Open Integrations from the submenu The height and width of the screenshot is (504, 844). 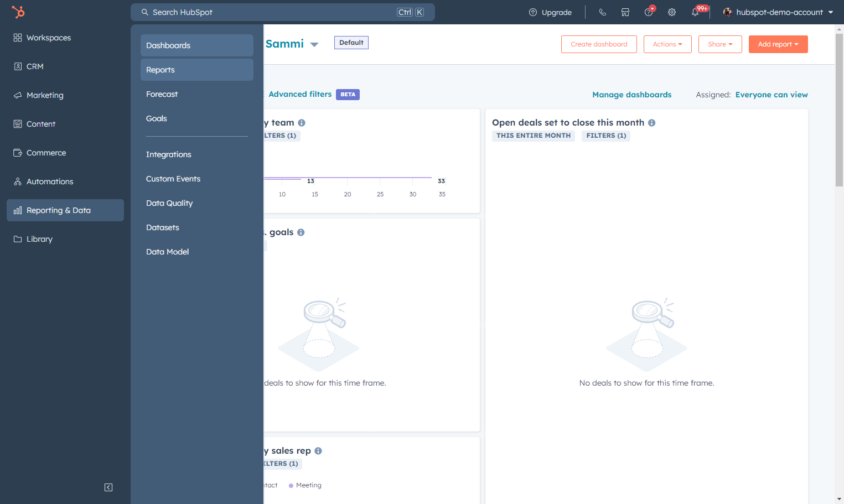(x=197, y=154)
